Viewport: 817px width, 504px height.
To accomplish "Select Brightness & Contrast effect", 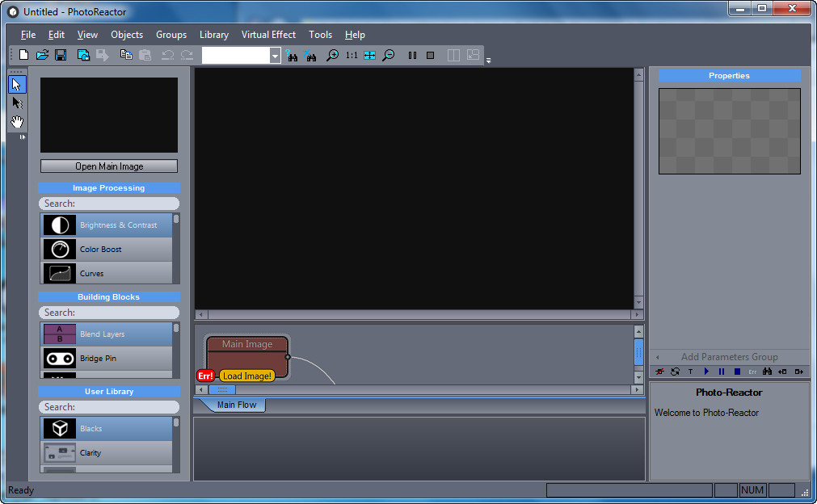I will [x=107, y=225].
